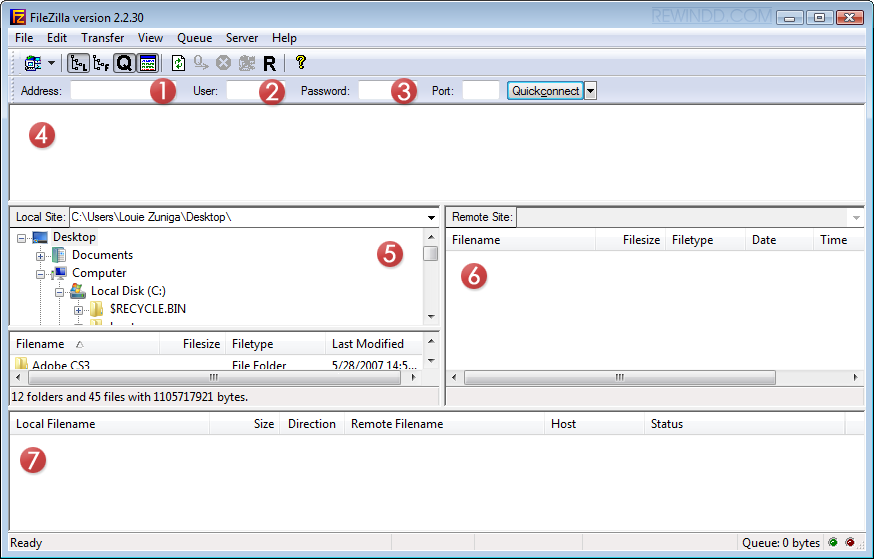Toggle the message log toolbar button
Viewport: 874px width, 559px height.
[148, 63]
